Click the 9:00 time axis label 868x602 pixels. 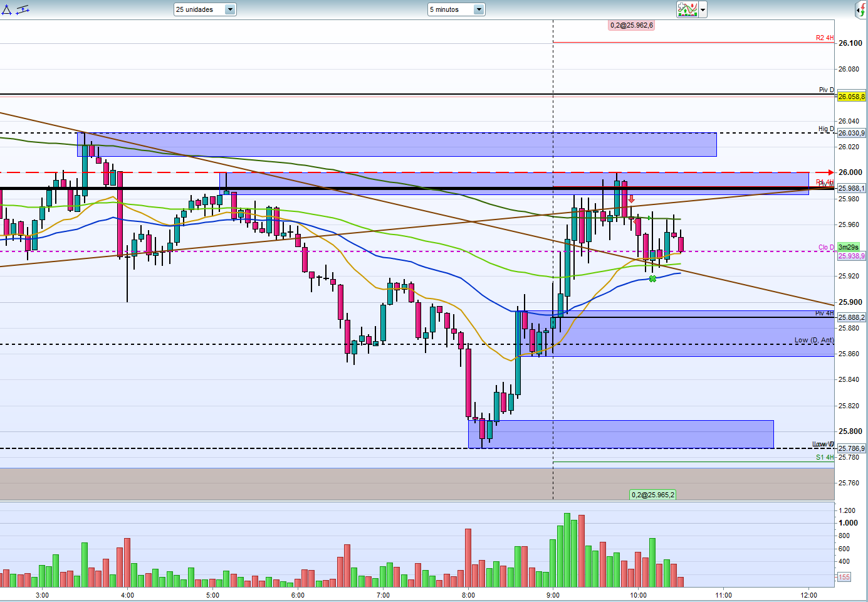click(x=553, y=595)
